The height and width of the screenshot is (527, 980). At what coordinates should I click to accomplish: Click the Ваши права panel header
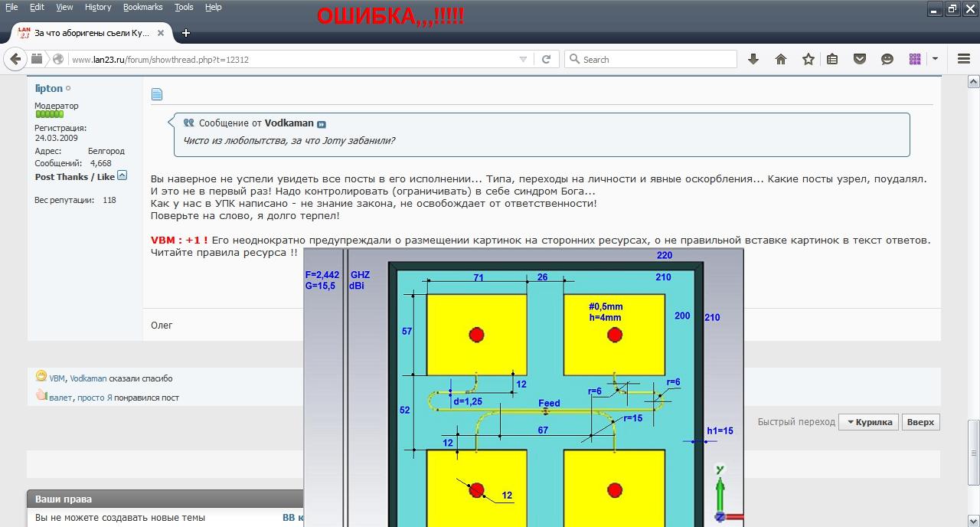click(x=165, y=499)
